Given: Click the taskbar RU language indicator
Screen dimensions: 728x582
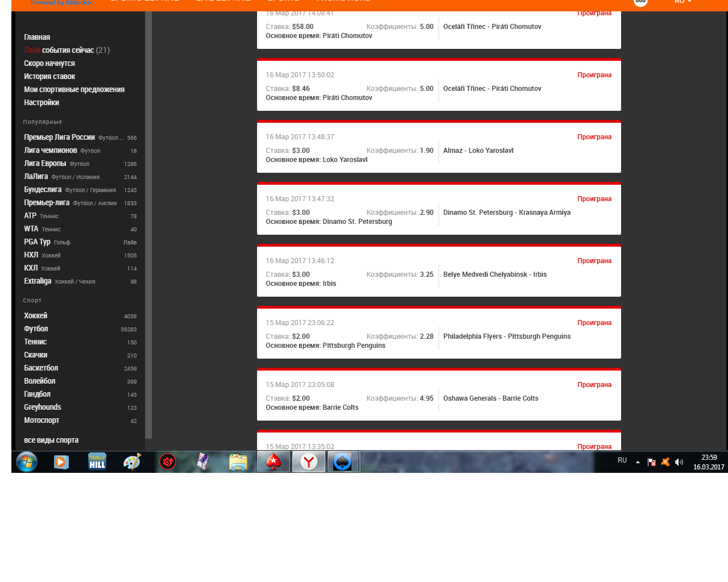Looking at the screenshot, I should [x=622, y=460].
